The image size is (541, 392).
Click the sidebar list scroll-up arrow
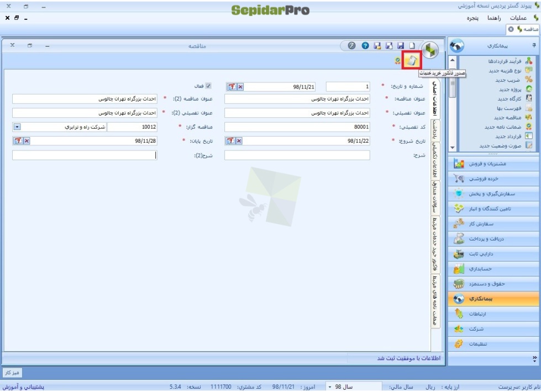pos(453,60)
